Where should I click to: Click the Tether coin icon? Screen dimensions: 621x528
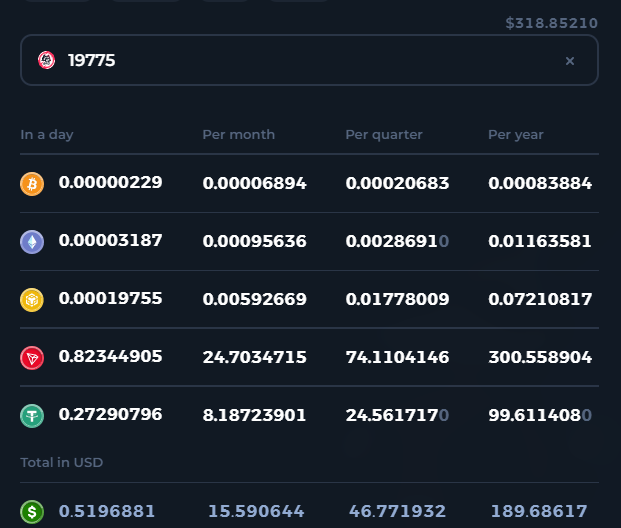(32, 416)
